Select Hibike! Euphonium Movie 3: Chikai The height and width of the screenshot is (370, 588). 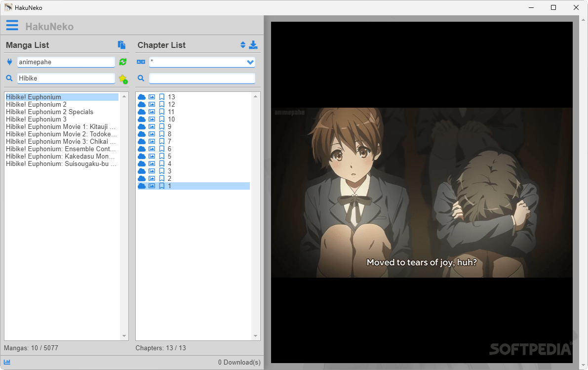(x=62, y=141)
